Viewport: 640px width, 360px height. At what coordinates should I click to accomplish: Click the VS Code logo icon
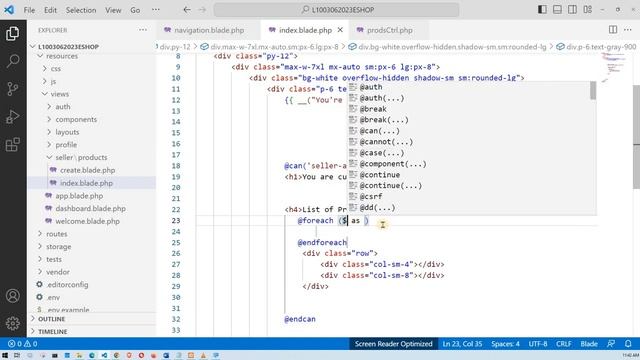click(x=9, y=10)
